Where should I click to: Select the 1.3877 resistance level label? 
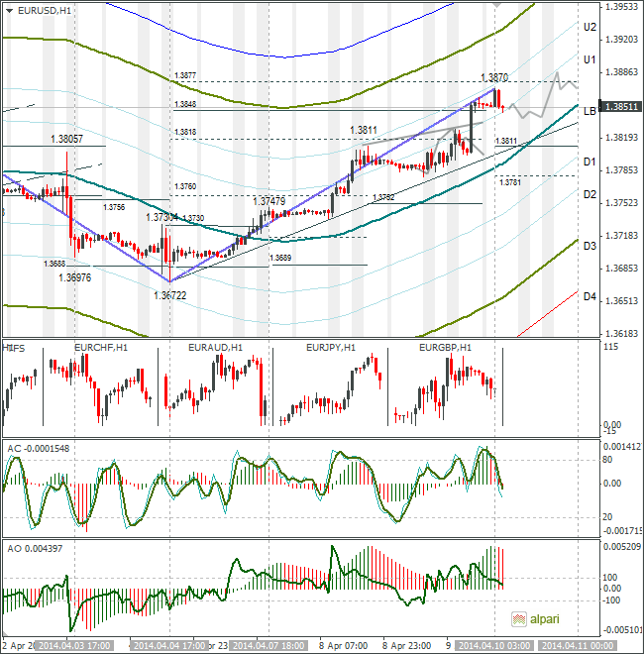click(x=185, y=75)
